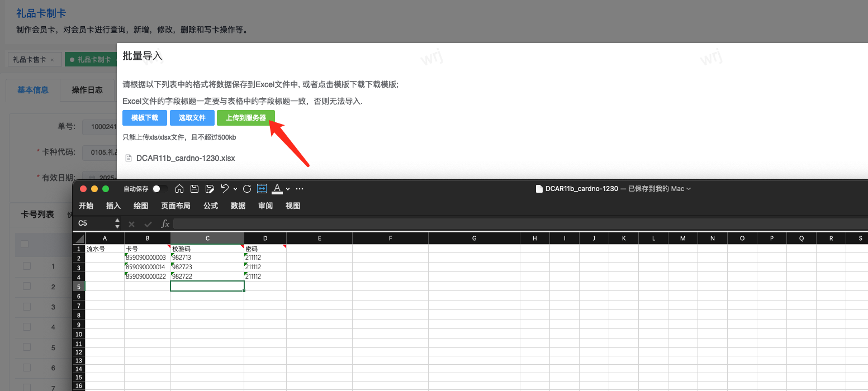Screen dimensions: 868x391
Task: Select row 5 header in Excel
Action: click(x=79, y=286)
